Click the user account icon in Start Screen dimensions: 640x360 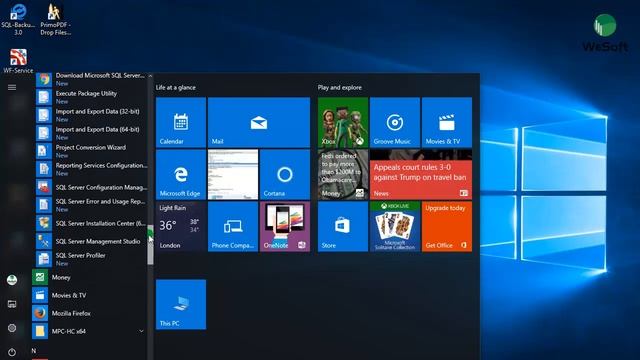pyautogui.click(x=12, y=280)
